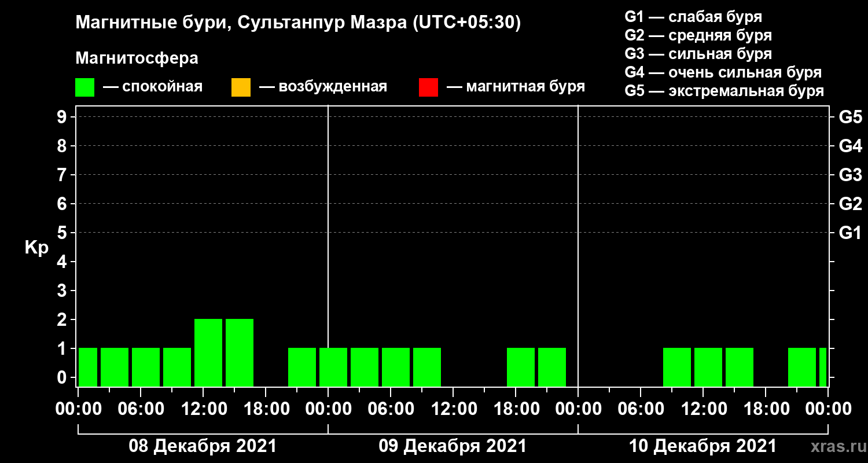868x463 pixels.
Task: Click the 'G2' label on the right axis
Action: click(851, 204)
